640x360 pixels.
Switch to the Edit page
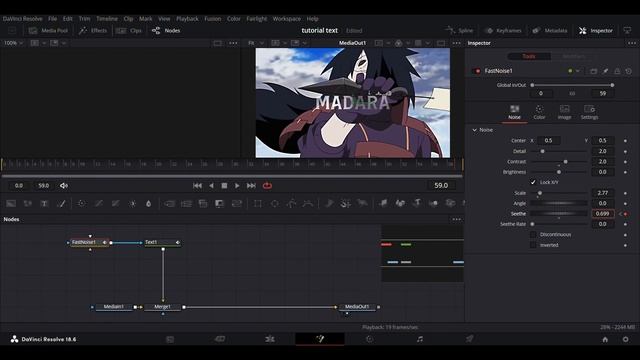click(270, 339)
